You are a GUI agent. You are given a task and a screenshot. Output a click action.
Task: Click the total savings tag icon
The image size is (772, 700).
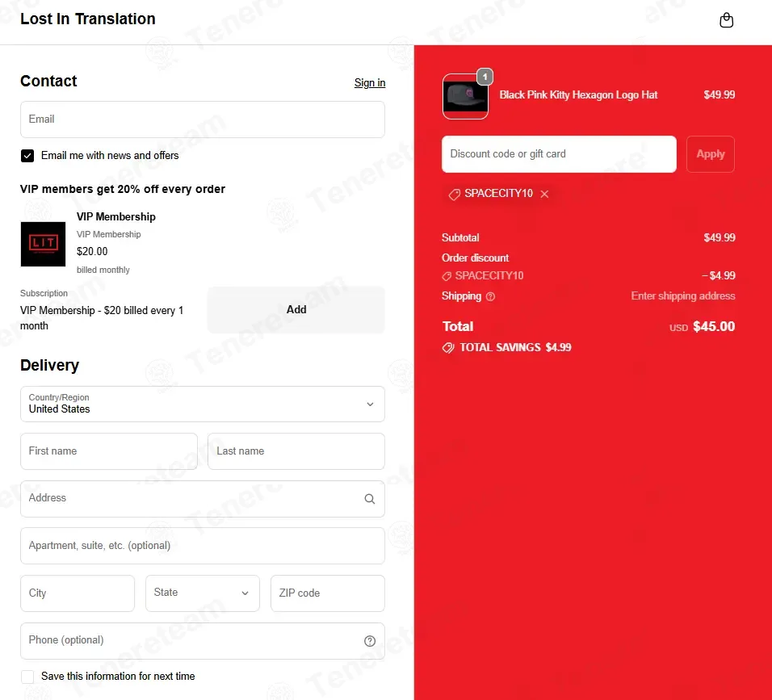(448, 348)
